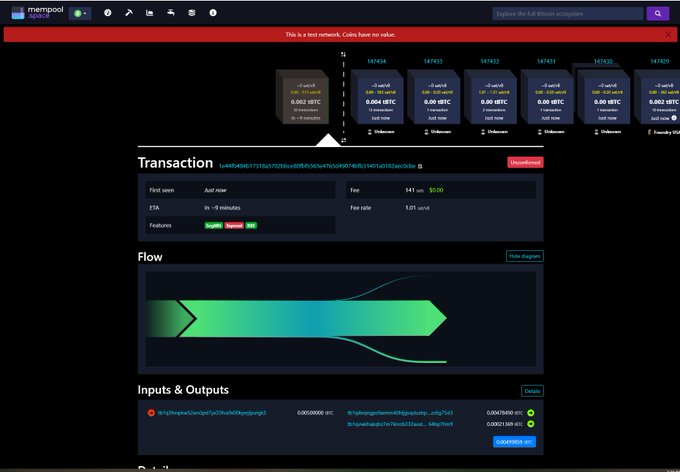Open the faucet icon
This screenshot has width=680, height=472.
pos(171,13)
